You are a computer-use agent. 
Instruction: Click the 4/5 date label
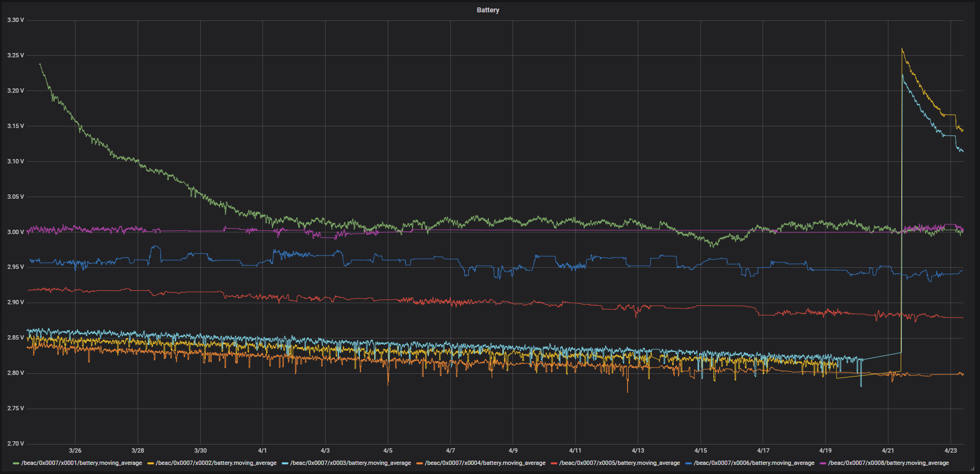(x=388, y=450)
